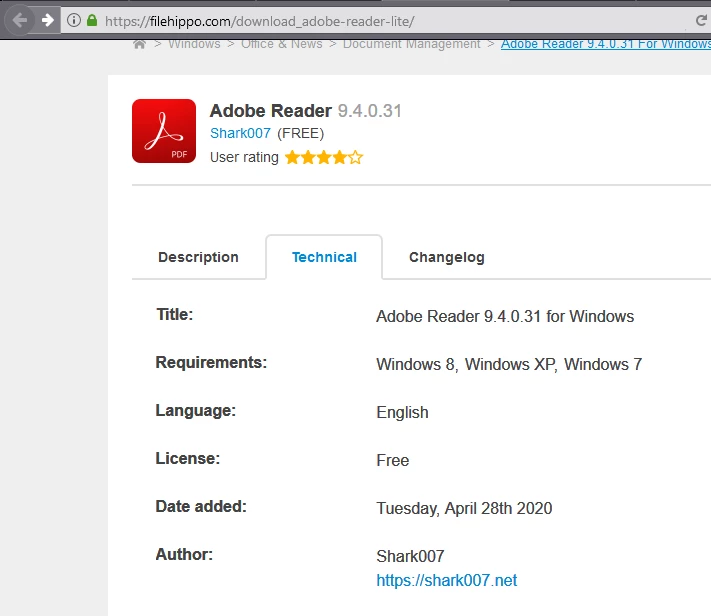Click the 'Requirements:' field label
The height and width of the screenshot is (616, 711).
pyautogui.click(x=211, y=362)
